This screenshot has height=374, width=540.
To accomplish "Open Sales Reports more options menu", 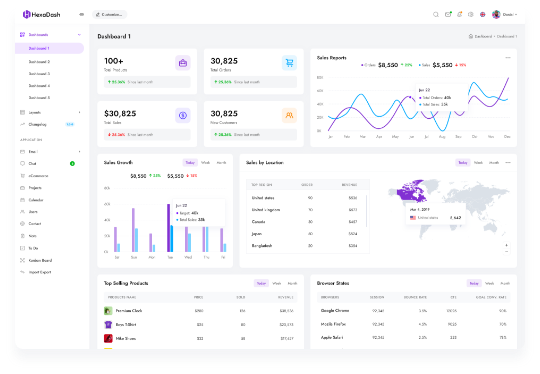I will (x=508, y=58).
